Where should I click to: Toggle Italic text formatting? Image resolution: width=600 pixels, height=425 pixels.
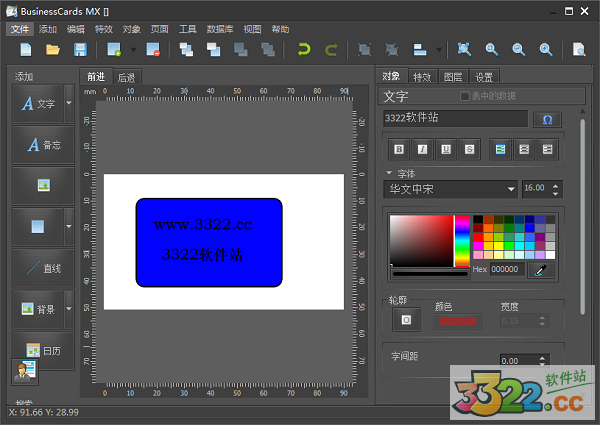(422, 149)
